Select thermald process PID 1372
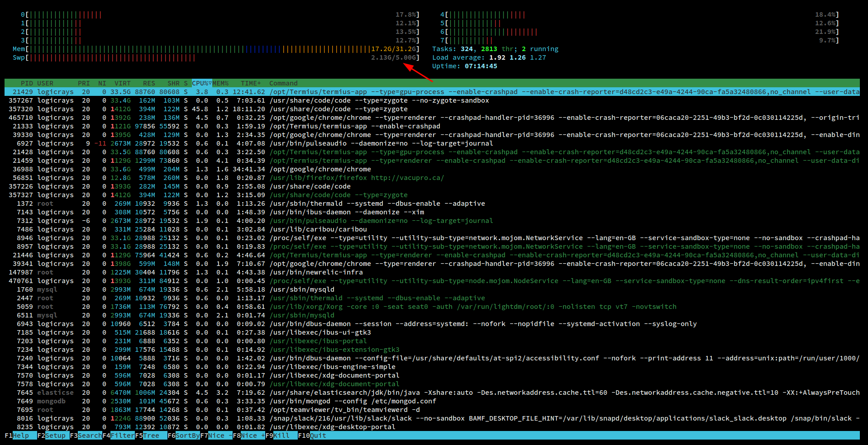 pos(432,204)
